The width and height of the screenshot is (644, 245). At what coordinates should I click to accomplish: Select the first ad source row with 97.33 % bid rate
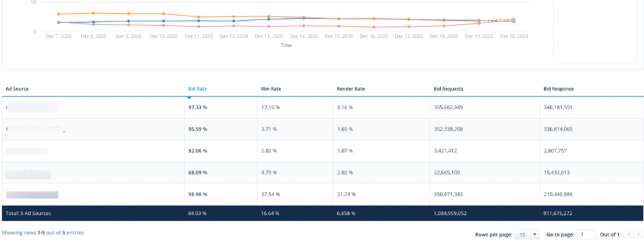point(323,107)
